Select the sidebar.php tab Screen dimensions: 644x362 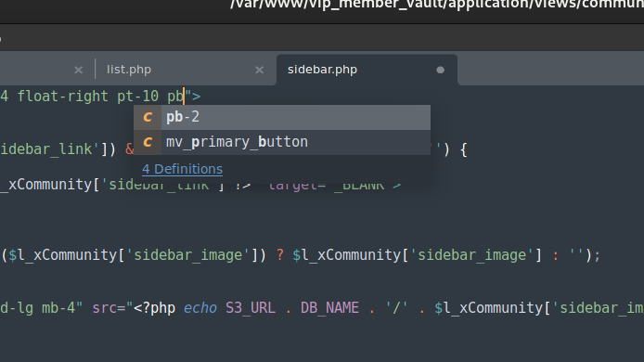coord(322,70)
